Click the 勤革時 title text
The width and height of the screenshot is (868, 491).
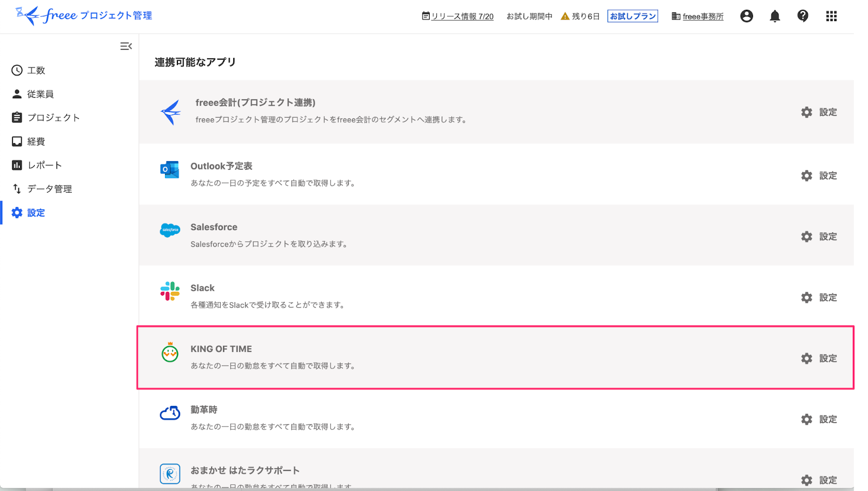(204, 410)
